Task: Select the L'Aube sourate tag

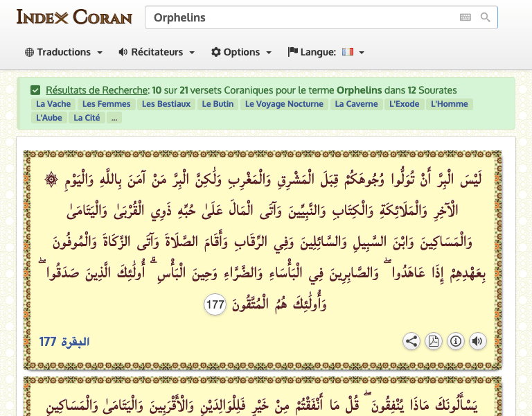Action: click(x=49, y=118)
